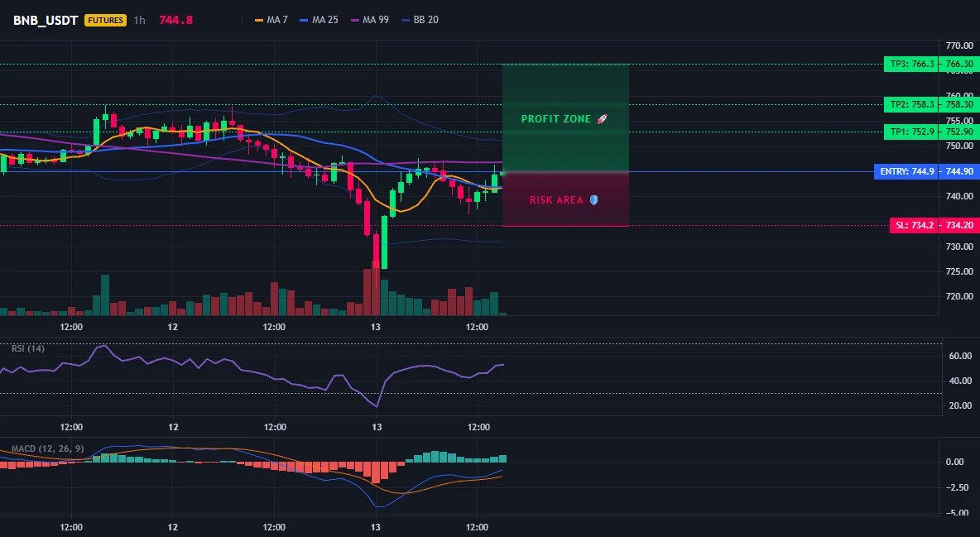
Task: Open the 1h timeframe selector
Action: click(x=139, y=20)
